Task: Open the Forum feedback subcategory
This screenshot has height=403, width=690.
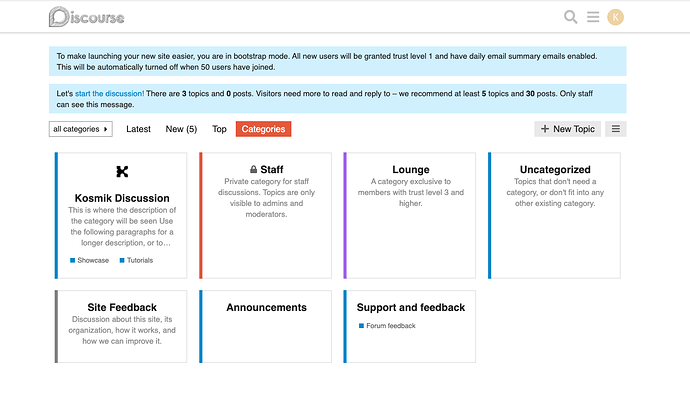Action: point(391,326)
